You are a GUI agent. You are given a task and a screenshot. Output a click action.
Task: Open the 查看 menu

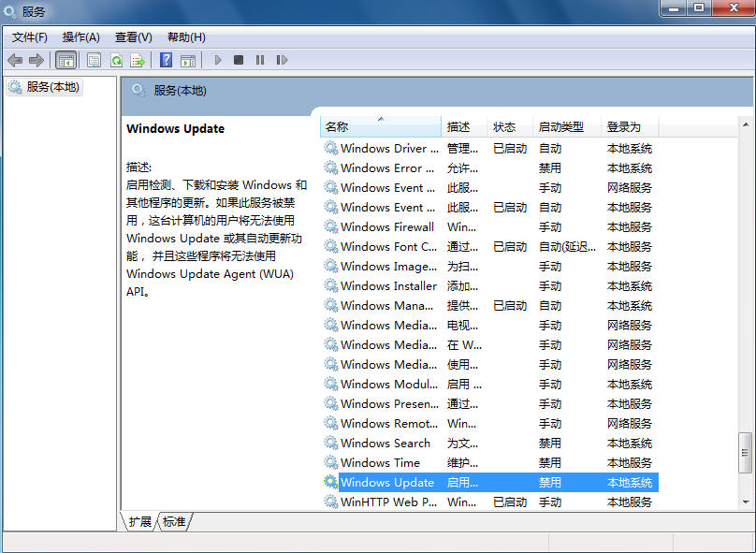tap(133, 37)
